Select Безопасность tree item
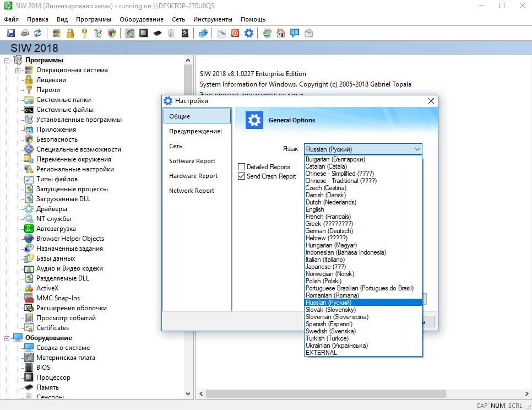Image resolution: width=532 pixels, height=410 pixels. [x=57, y=139]
